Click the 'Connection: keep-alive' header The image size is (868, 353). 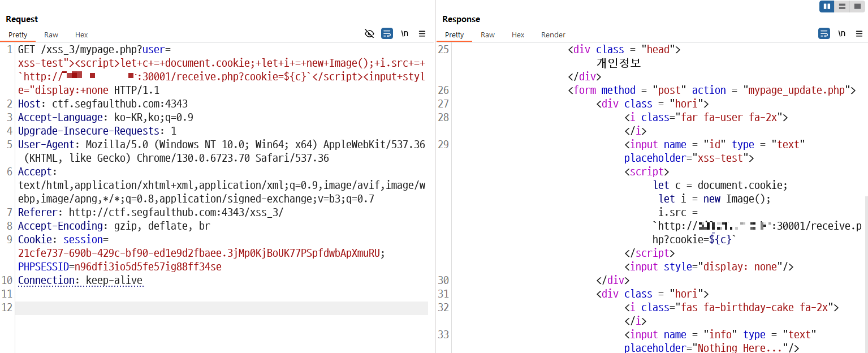tap(80, 280)
